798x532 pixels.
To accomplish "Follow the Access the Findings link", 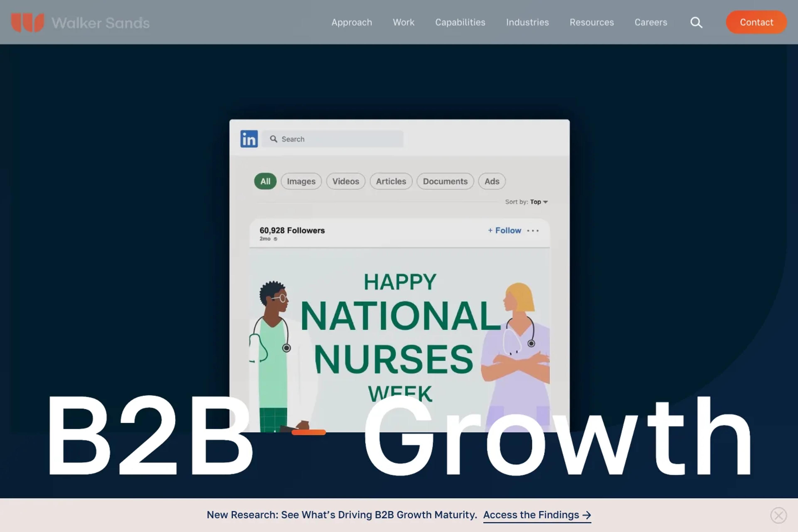I will [x=537, y=515].
